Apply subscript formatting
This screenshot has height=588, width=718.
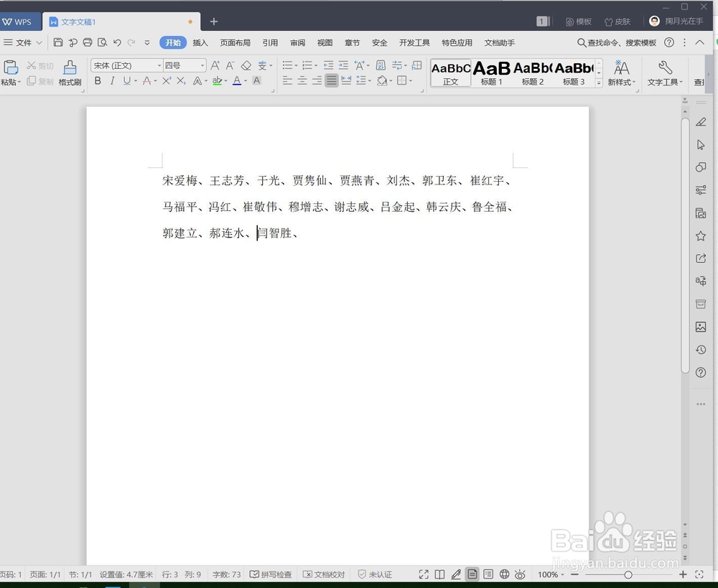click(182, 80)
